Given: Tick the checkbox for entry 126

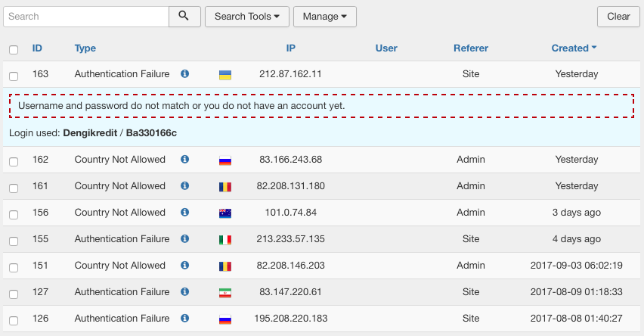Looking at the screenshot, I should pyautogui.click(x=14, y=320).
